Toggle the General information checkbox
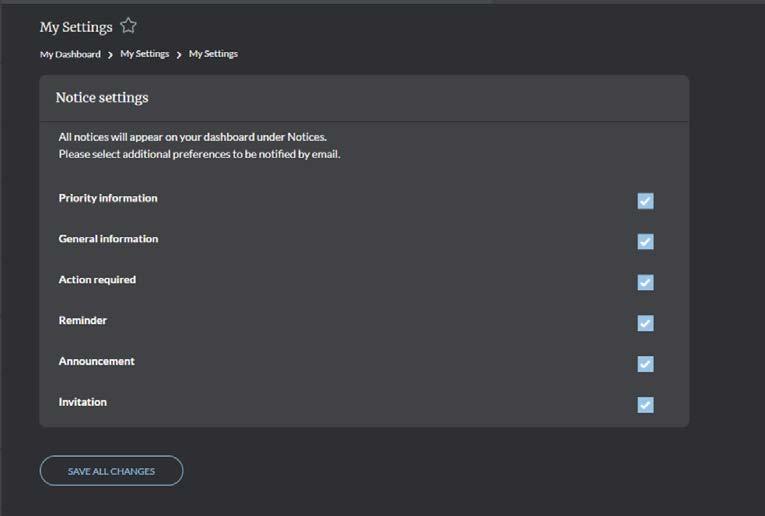The height and width of the screenshot is (516, 765). coord(645,242)
